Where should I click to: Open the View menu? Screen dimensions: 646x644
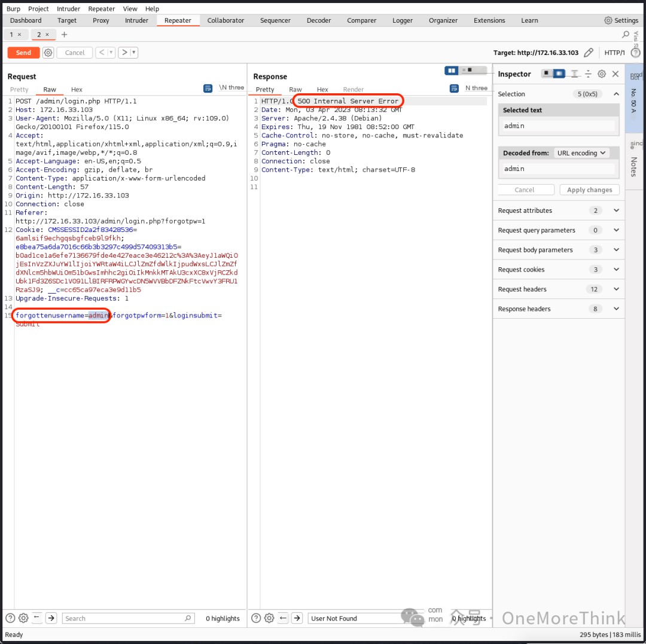tap(130, 8)
